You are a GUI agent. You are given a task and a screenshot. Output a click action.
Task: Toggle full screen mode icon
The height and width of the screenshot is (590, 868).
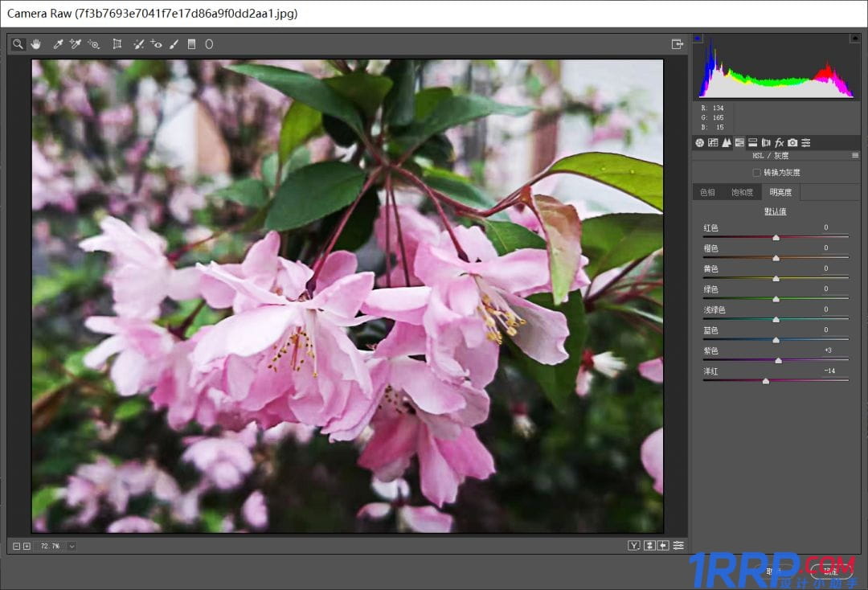point(678,44)
